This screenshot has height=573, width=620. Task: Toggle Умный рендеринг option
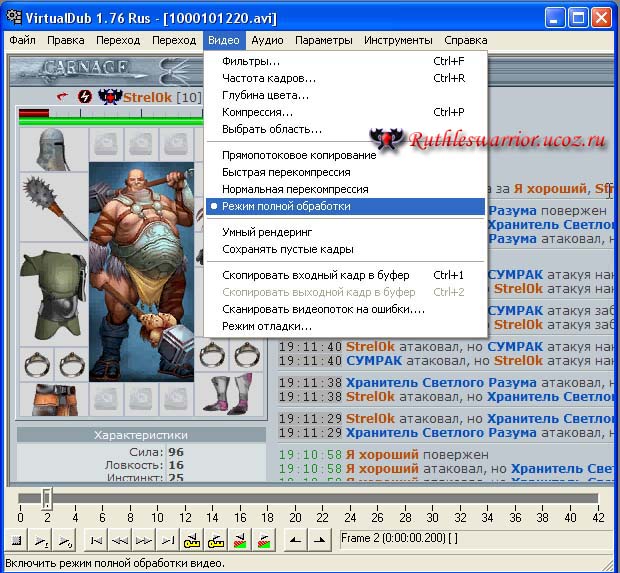[345, 232]
